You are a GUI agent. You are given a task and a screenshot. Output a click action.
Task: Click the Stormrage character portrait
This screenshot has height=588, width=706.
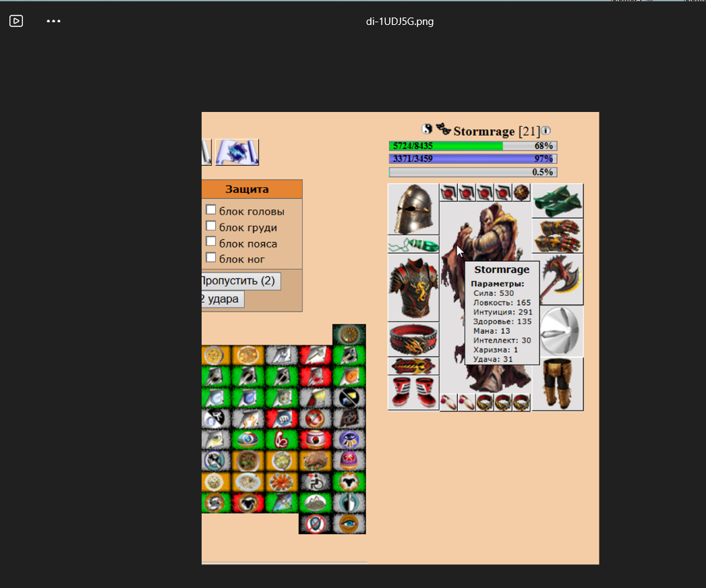(486, 234)
